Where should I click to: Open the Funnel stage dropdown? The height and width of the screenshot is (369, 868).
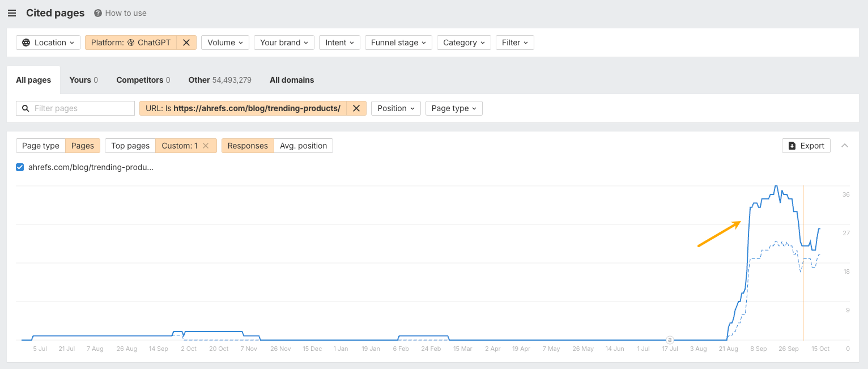coord(398,43)
